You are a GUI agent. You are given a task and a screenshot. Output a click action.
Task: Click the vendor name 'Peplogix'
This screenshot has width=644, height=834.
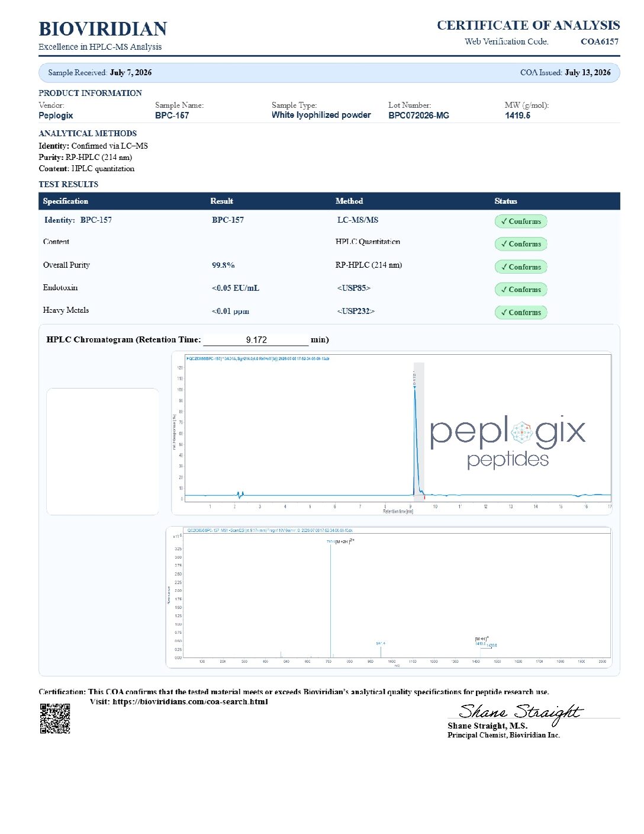click(x=56, y=116)
